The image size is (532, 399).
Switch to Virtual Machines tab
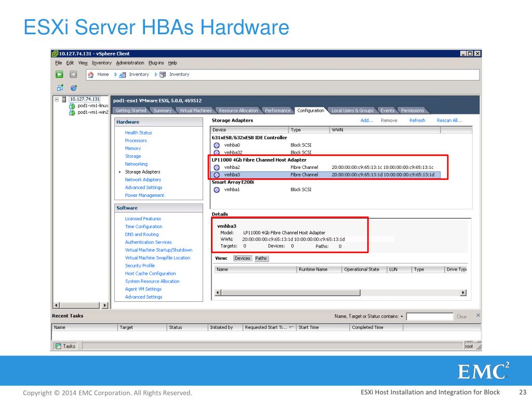pyautogui.click(x=195, y=111)
